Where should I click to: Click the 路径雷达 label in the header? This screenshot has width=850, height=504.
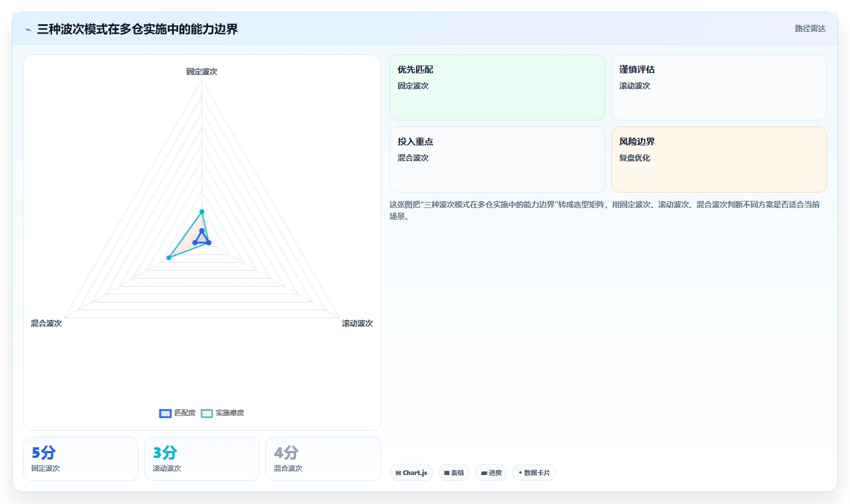pyautogui.click(x=810, y=28)
